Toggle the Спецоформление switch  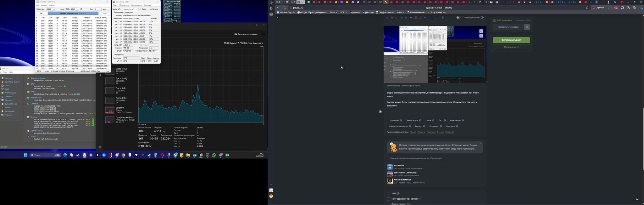(x=458, y=18)
